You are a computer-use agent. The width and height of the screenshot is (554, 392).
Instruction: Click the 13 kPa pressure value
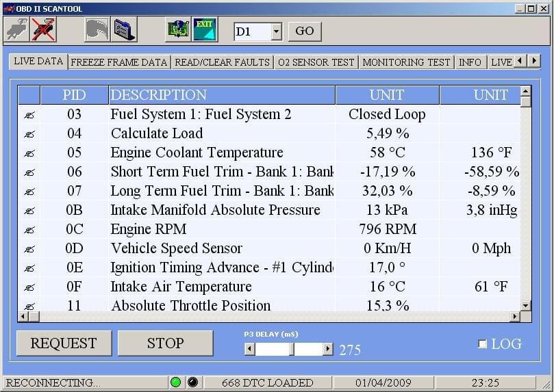387,210
